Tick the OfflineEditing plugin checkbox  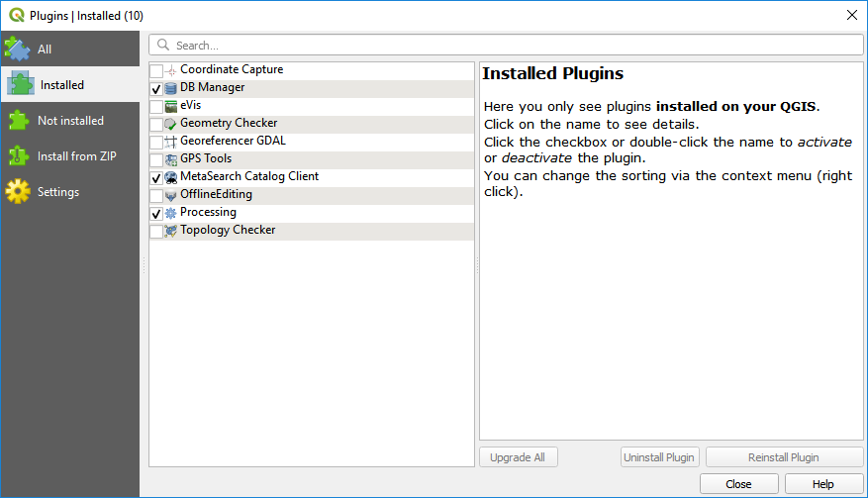(156, 196)
